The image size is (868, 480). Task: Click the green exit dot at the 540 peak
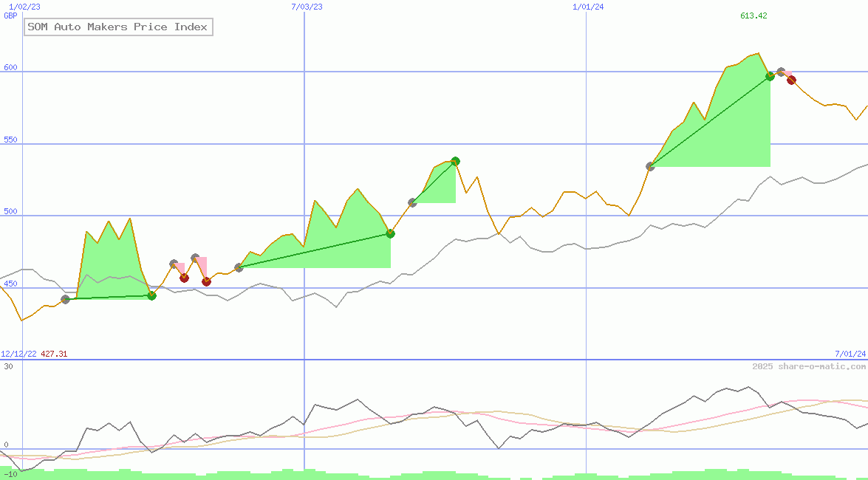coord(454,160)
